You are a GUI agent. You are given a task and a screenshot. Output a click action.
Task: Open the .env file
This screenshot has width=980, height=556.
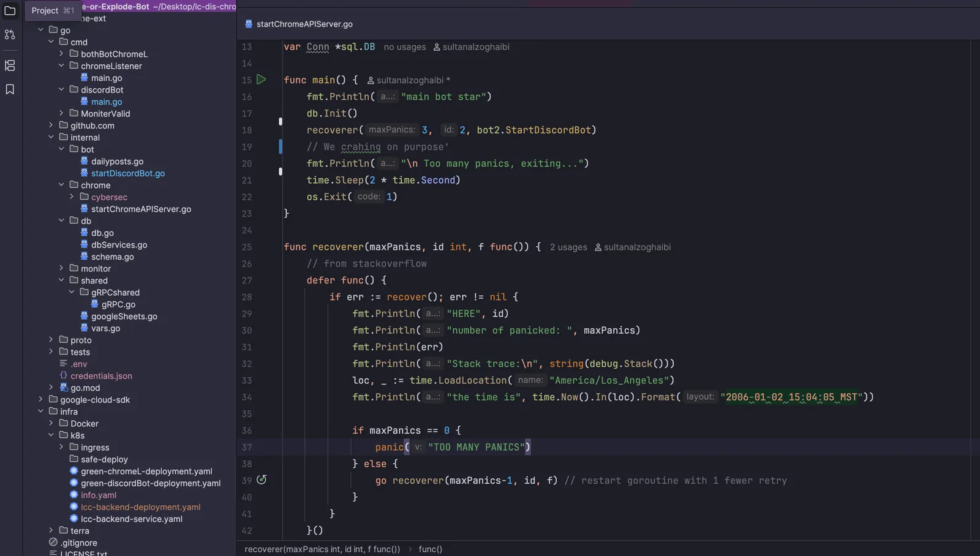pos(78,364)
